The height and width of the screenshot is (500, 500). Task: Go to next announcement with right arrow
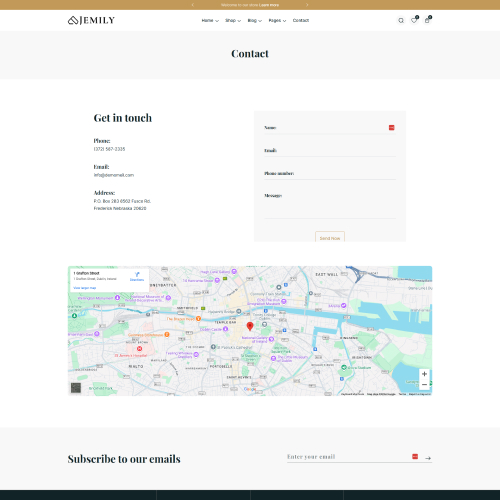tap(307, 5)
